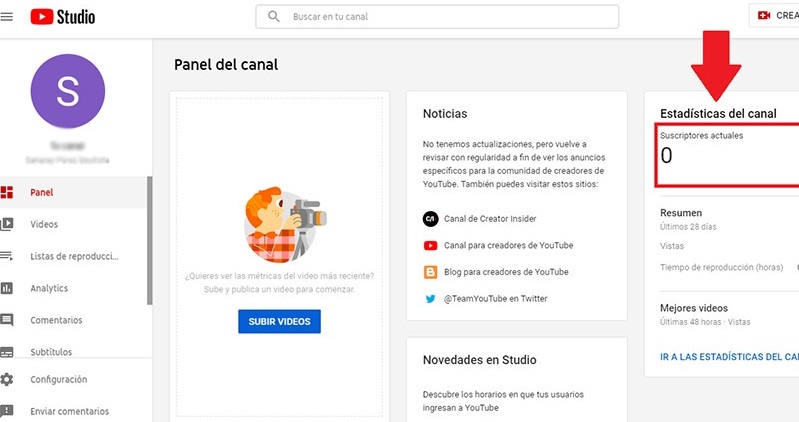The width and height of the screenshot is (799, 422).
Task: Click the Subtítulos captions icon
Action: (7, 352)
